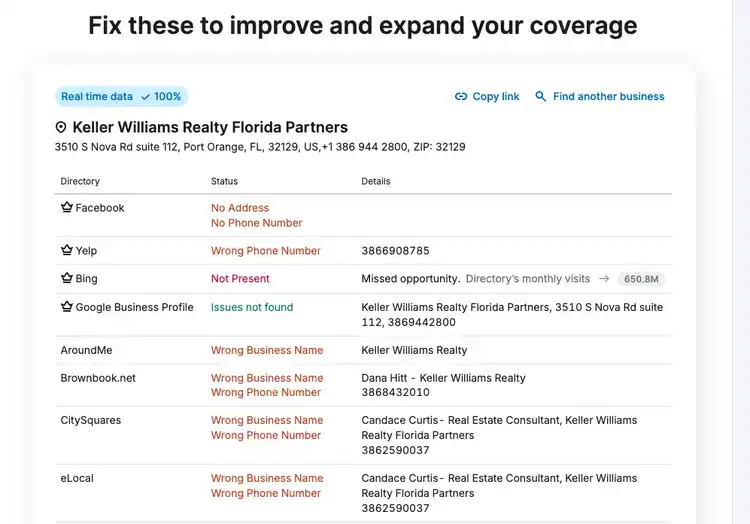The width and height of the screenshot is (750, 524).
Task: Click the arrow before the 650.8M visits badge
Action: pos(604,279)
